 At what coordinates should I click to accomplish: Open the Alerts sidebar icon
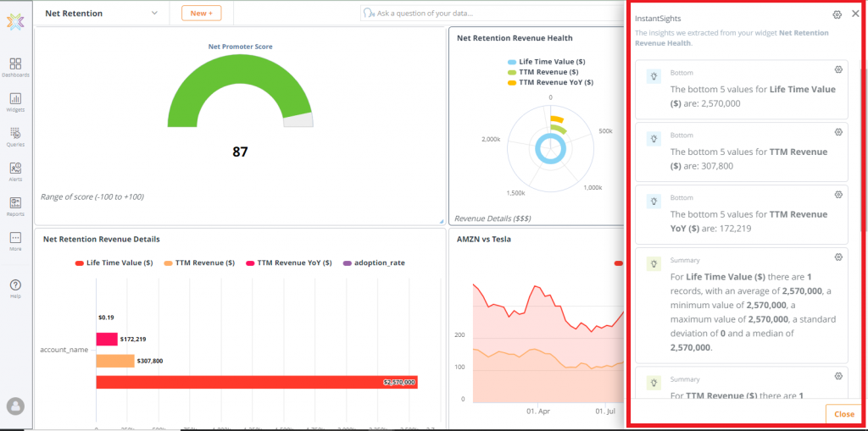pyautogui.click(x=15, y=172)
